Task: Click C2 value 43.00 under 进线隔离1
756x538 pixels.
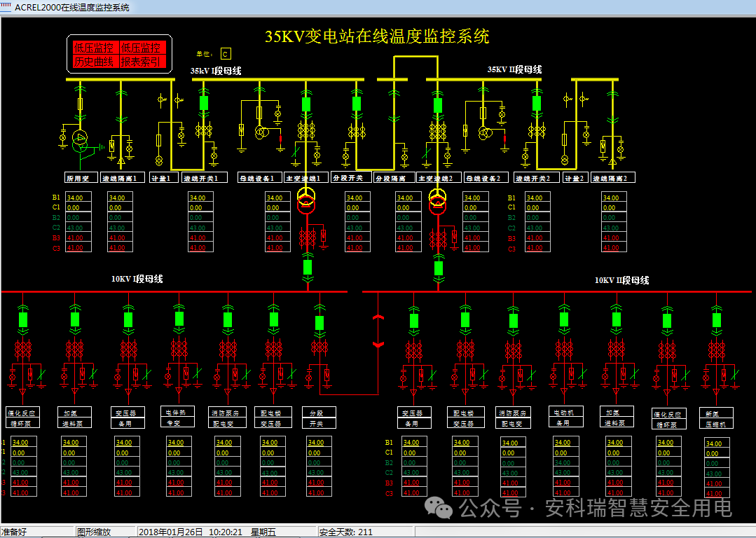Action: pos(120,228)
